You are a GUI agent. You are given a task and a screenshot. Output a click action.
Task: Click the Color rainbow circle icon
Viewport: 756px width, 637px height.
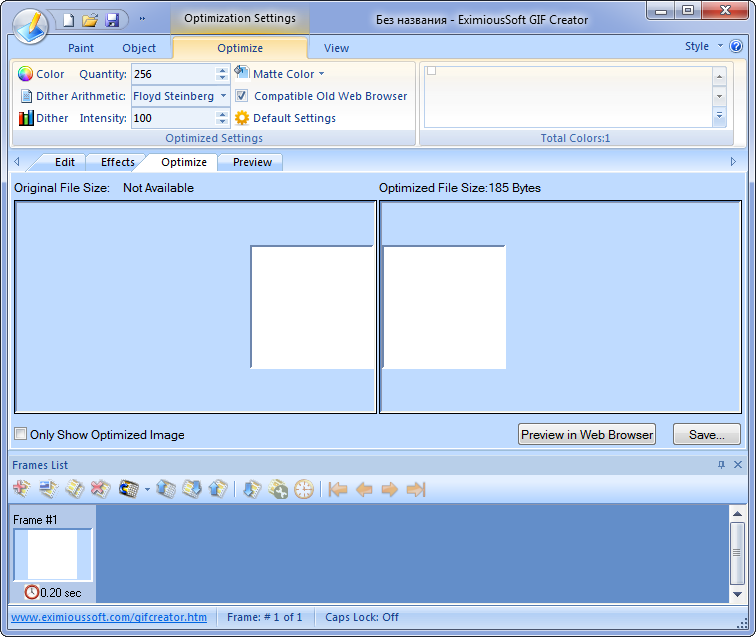25,74
